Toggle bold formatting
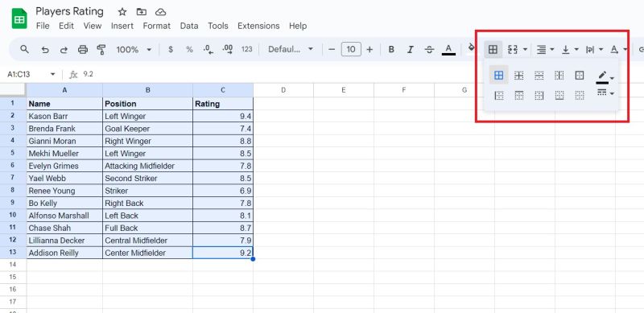 (391, 50)
